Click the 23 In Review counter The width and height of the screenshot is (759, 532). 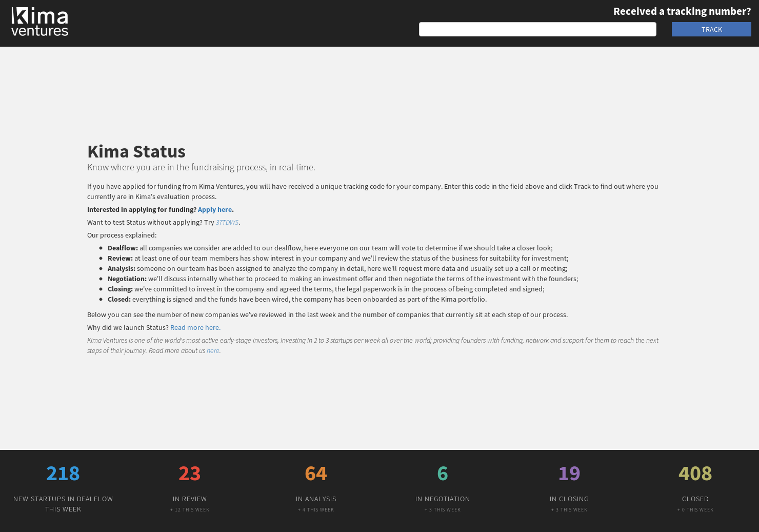(x=189, y=473)
